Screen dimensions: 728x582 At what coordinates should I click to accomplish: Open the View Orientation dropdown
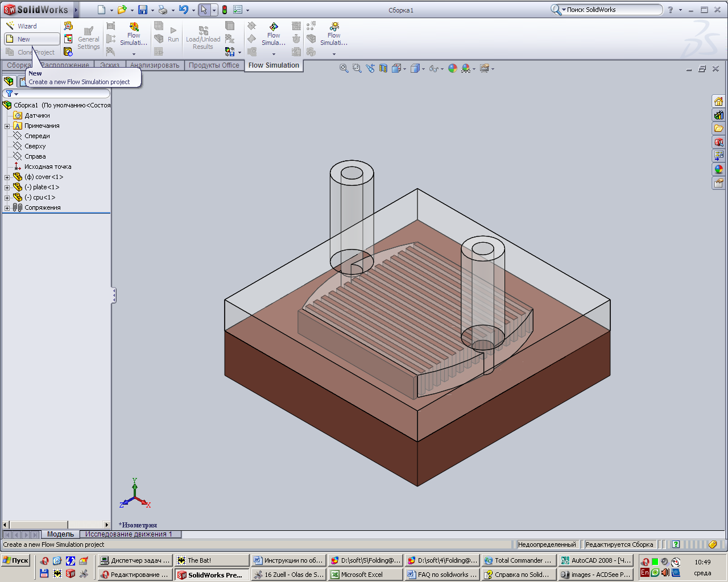coord(399,68)
